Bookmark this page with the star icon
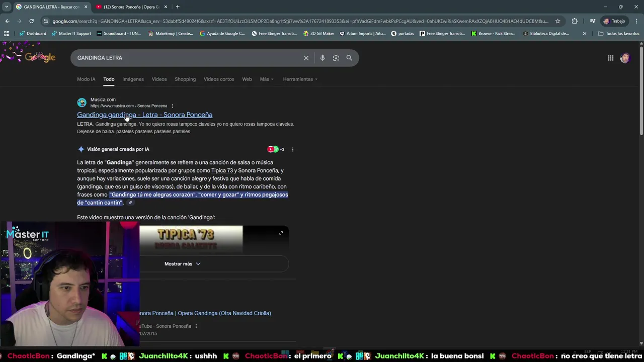The width and height of the screenshot is (644, 362). pos(558,21)
